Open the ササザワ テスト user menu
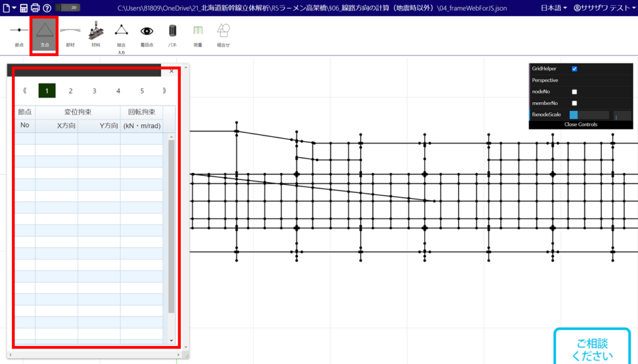Image resolution: width=638 pixels, height=364 pixels. coord(604,7)
